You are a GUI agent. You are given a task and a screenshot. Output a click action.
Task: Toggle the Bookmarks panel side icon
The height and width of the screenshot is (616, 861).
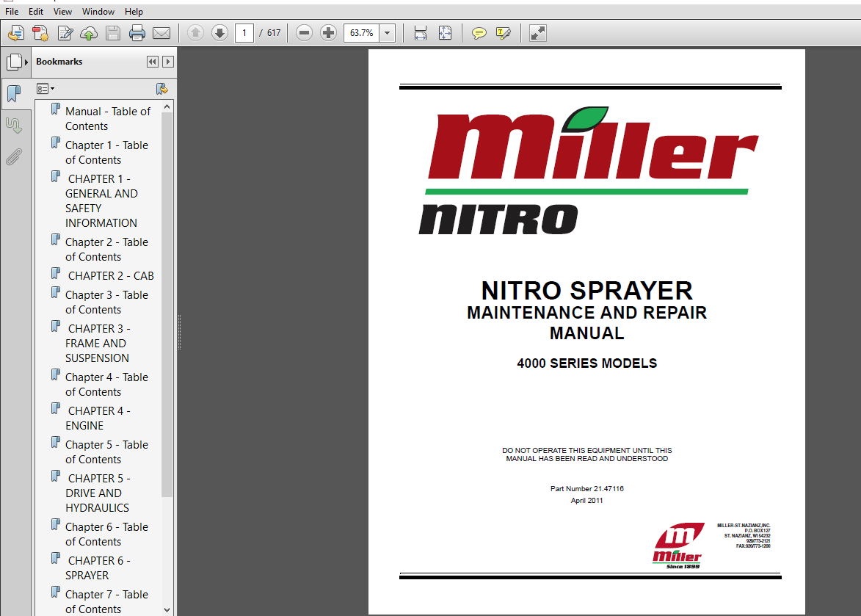coord(14,94)
